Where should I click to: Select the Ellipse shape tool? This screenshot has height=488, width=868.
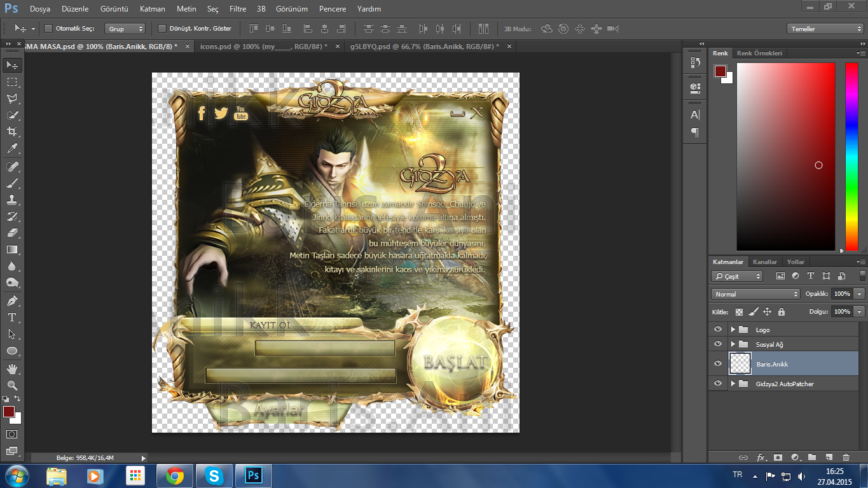pyautogui.click(x=12, y=351)
